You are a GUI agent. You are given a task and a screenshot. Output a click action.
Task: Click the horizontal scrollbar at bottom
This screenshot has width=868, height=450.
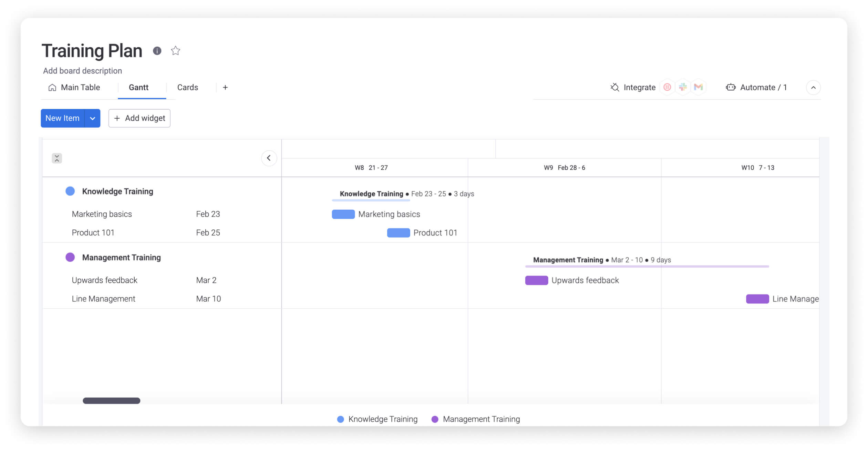[x=111, y=401]
